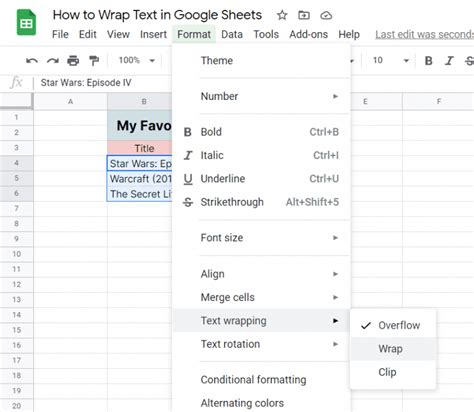Click the 'The Secret Li' cell
Image resolution: width=474 pixels, height=412 pixels.
pyautogui.click(x=140, y=194)
